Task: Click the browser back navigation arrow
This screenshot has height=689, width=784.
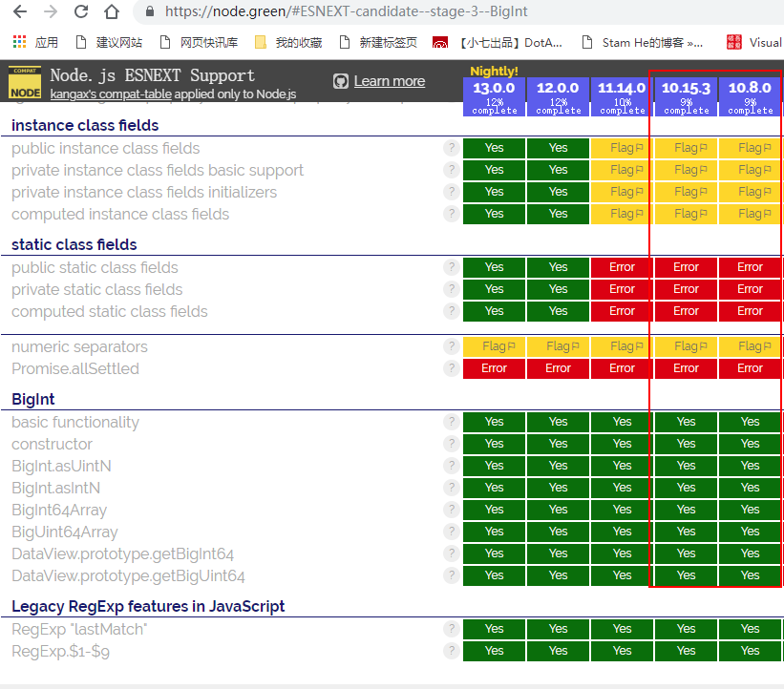Action: (21, 13)
